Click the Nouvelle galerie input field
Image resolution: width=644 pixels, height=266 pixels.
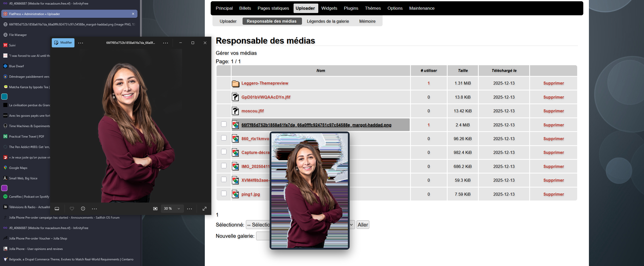[x=263, y=236]
